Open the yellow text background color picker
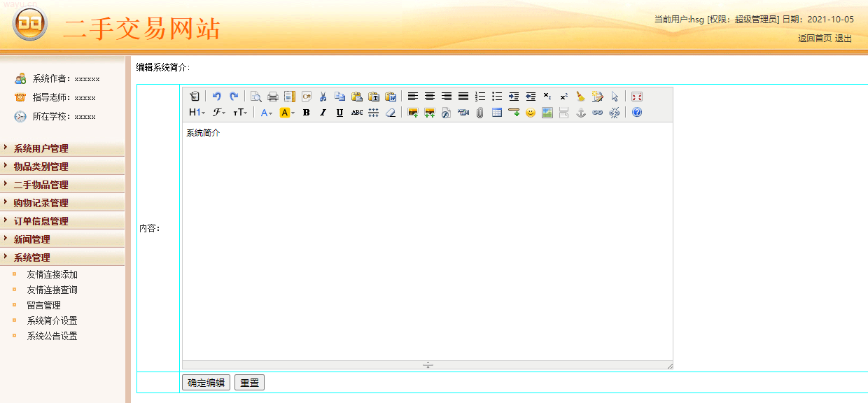 287,113
